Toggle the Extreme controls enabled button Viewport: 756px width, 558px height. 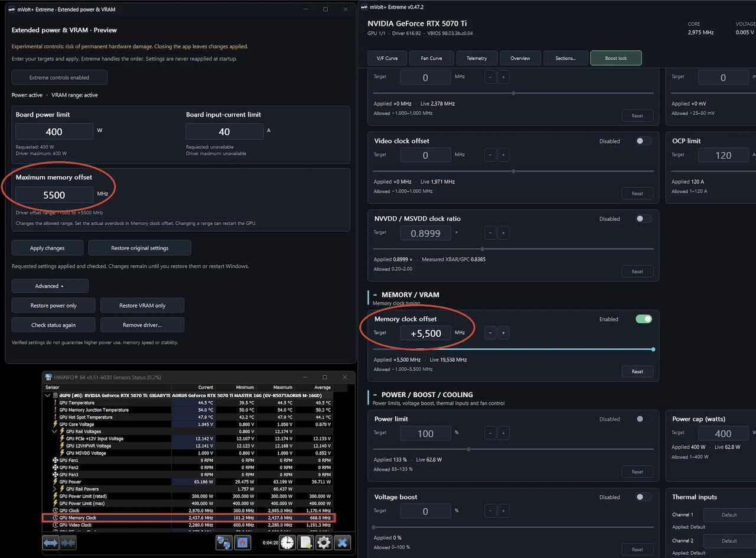point(60,77)
